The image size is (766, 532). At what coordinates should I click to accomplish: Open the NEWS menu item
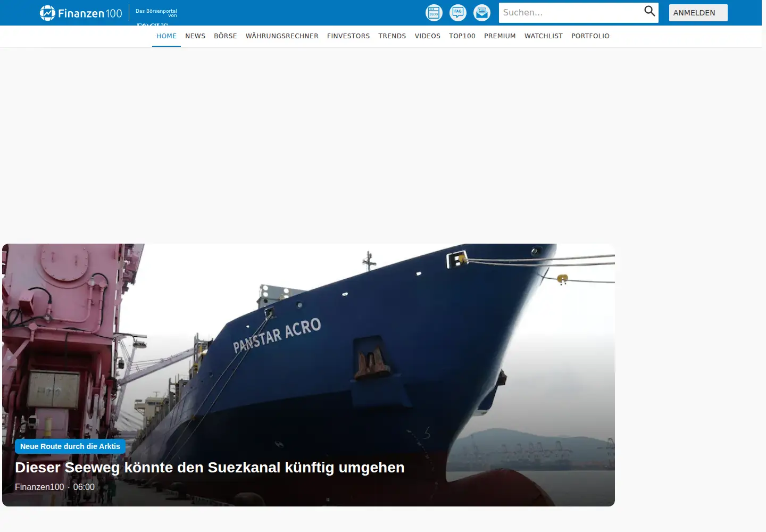[x=195, y=36]
